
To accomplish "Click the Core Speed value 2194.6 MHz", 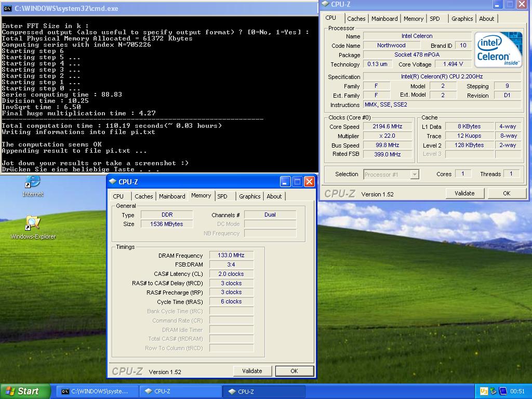I will point(388,126).
